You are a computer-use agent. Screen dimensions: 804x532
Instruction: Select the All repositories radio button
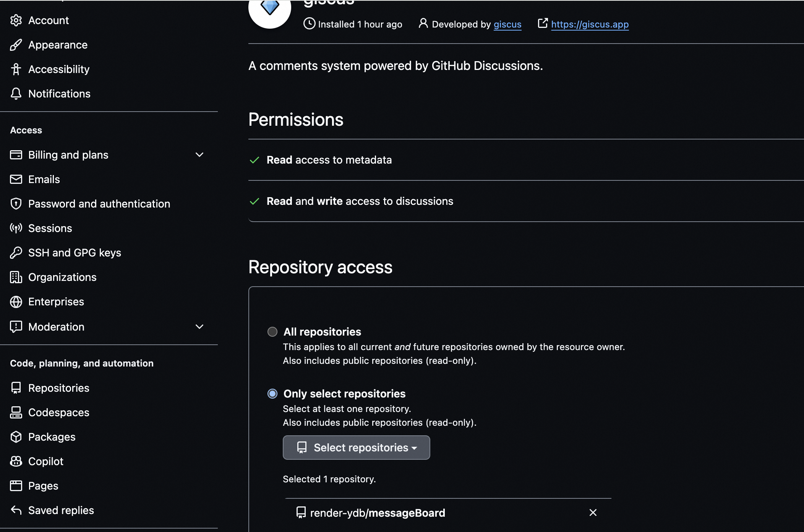click(x=272, y=332)
